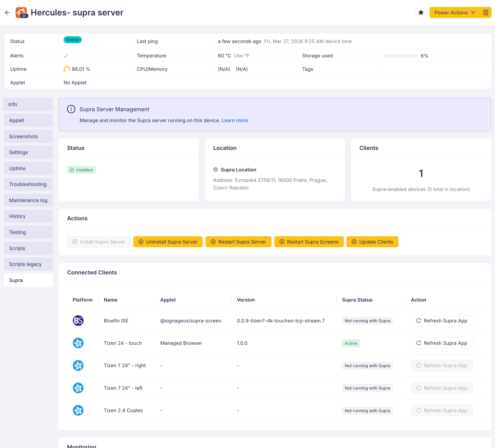The height and width of the screenshot is (448, 495).
Task: Click the back arrow icon
Action: [7, 13]
